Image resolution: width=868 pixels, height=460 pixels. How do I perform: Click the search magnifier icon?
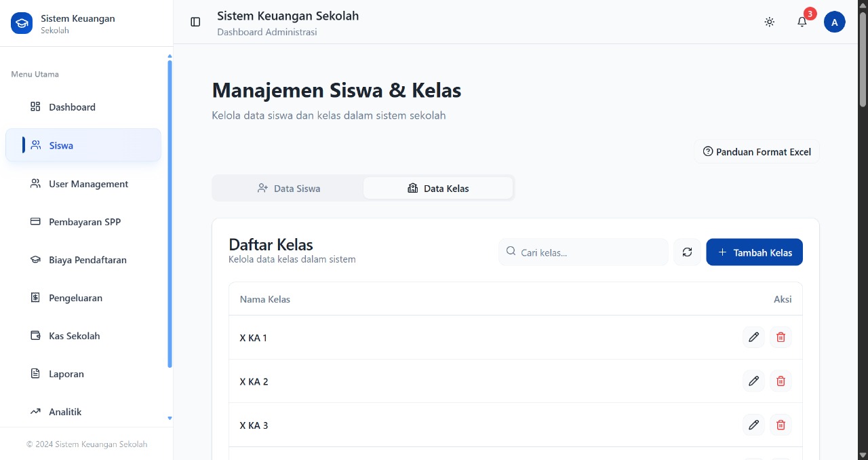coord(511,252)
